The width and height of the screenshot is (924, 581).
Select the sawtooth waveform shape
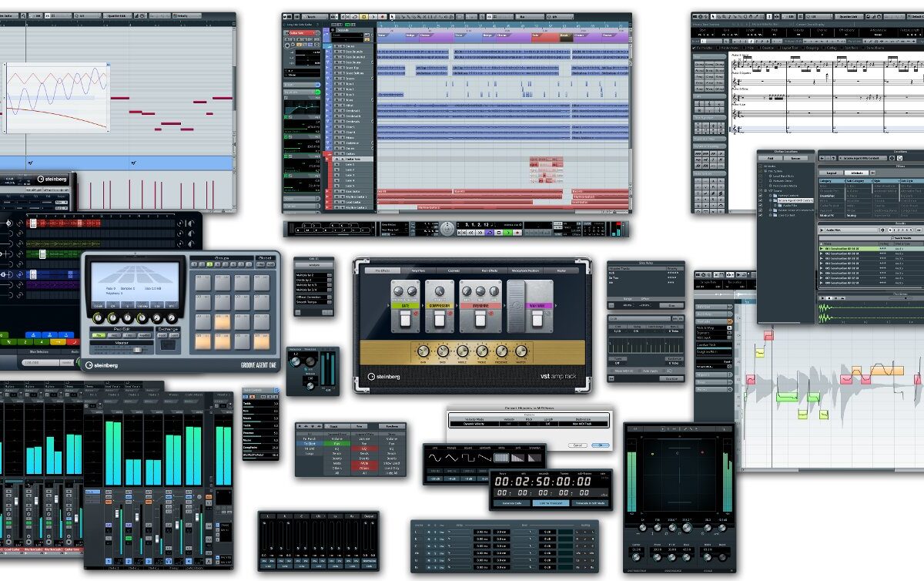tap(484, 458)
